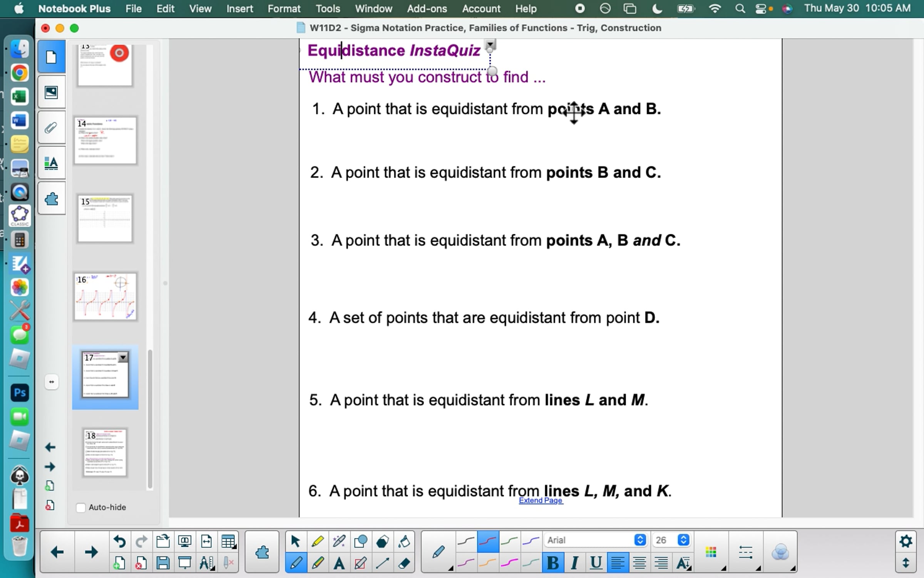Add a new page with the green plus icon
924x578 pixels.
119,563
